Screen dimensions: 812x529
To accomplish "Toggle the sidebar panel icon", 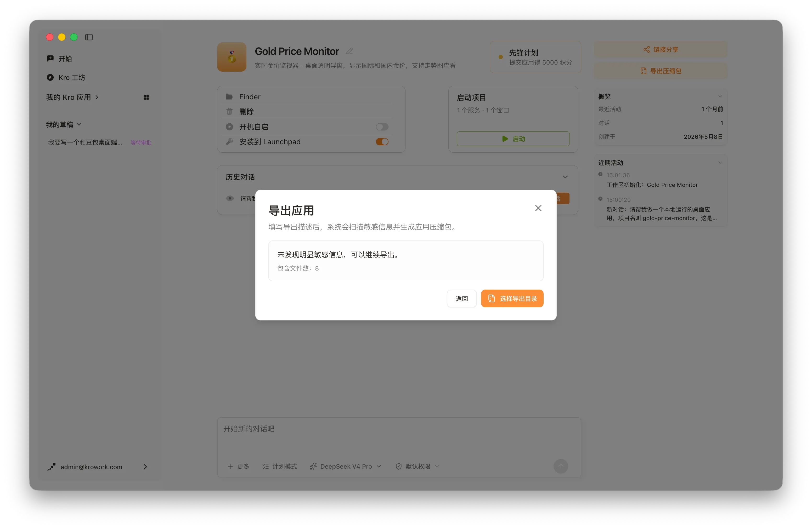I will tap(89, 37).
